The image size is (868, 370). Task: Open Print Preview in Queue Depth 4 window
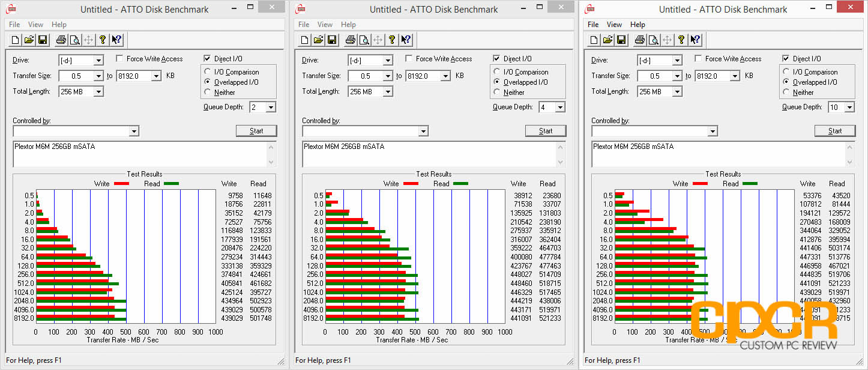[x=364, y=40]
